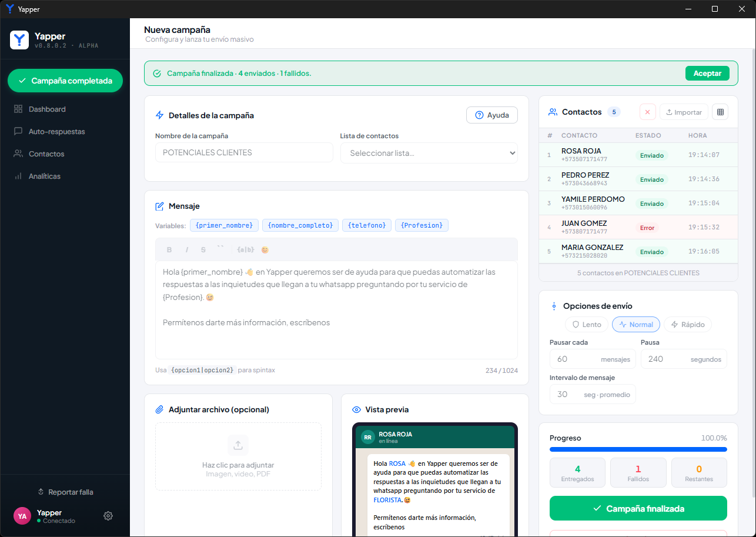Insert the {primer_nombre} variable chip

[x=225, y=225]
